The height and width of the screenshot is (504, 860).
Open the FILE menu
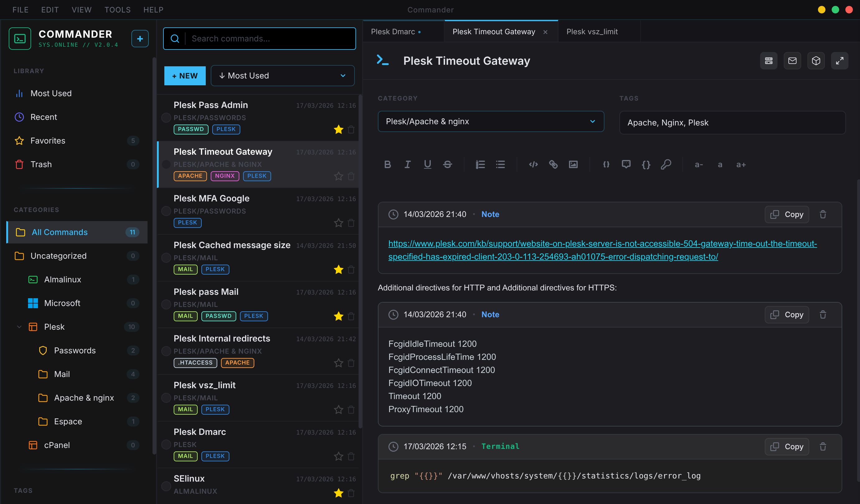(21, 10)
